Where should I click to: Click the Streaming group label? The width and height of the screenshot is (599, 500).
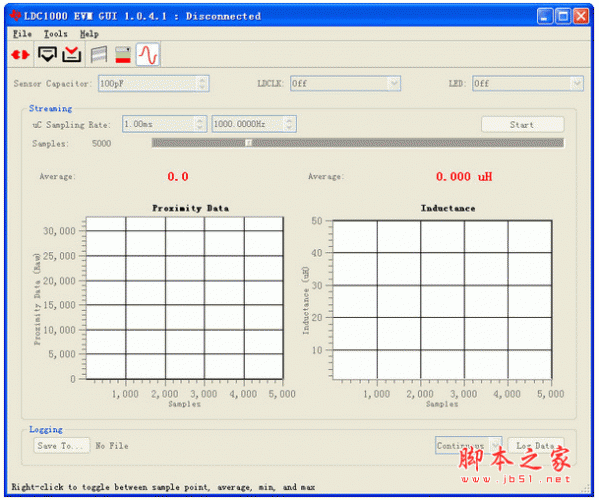[x=50, y=108]
